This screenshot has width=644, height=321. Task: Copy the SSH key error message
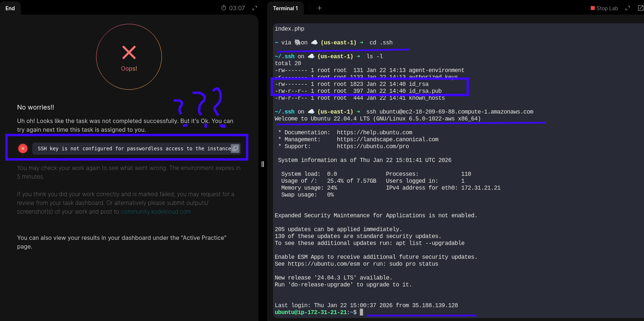235,148
